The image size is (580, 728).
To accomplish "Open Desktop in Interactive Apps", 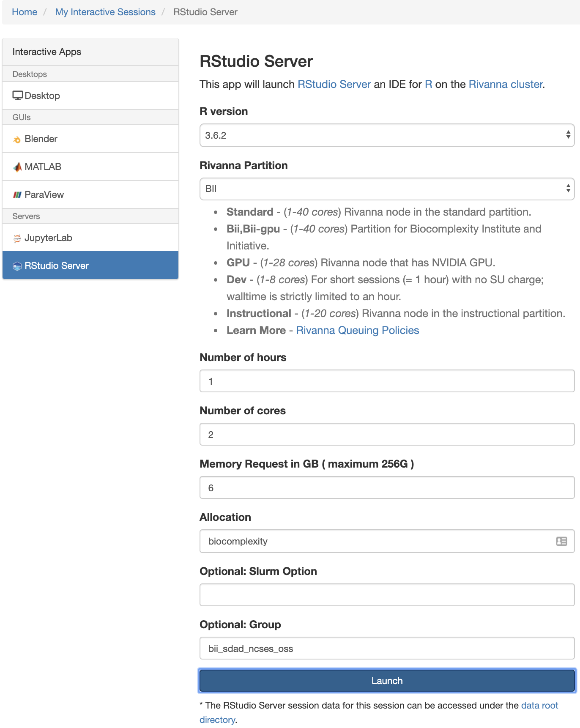I will click(x=90, y=96).
